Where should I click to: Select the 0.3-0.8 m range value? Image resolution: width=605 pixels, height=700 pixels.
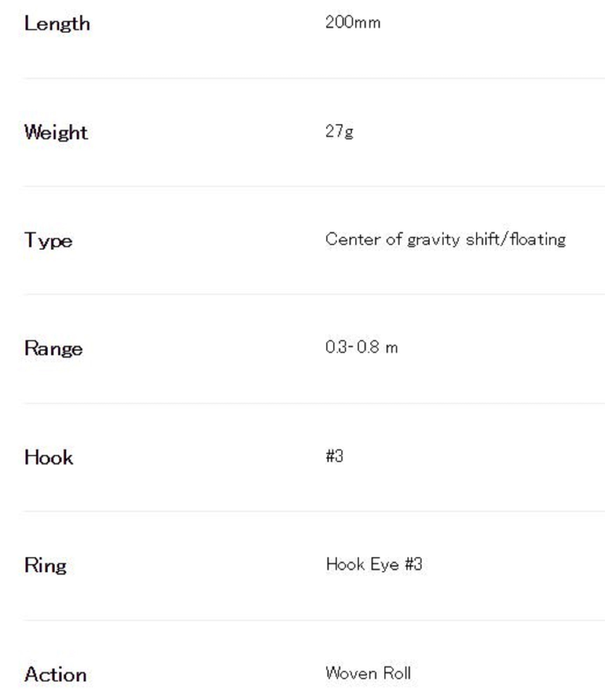pos(361,348)
